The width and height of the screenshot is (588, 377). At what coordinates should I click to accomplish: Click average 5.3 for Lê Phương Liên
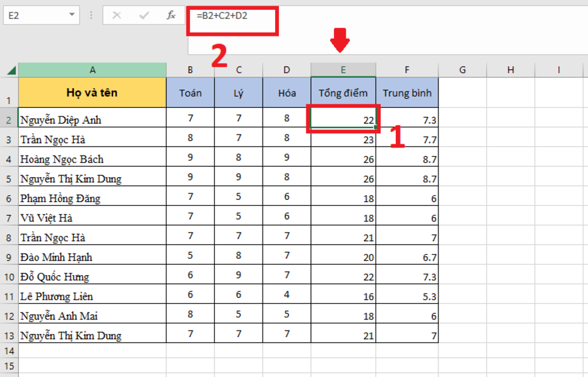(407, 294)
